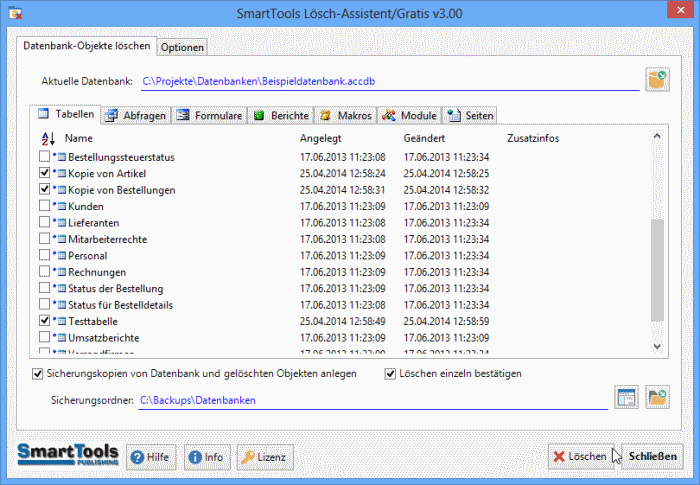Select the Tabellen tab

[66, 114]
